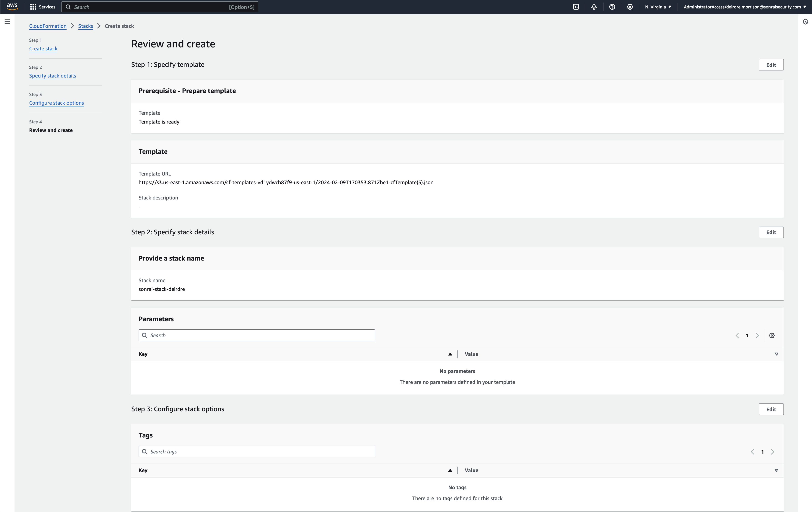Toggle the left navigation hamburger menu
Screen dimensions: 812x512
pos(7,22)
